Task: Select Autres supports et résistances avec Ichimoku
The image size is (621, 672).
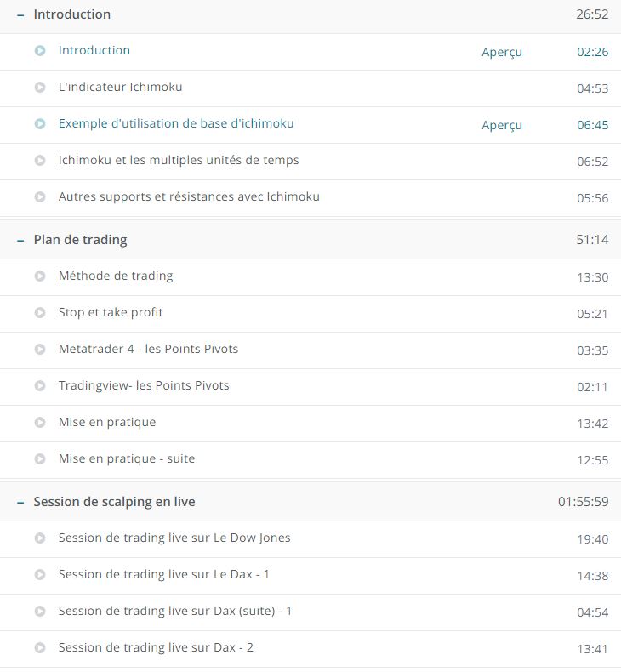Action: click(x=189, y=197)
